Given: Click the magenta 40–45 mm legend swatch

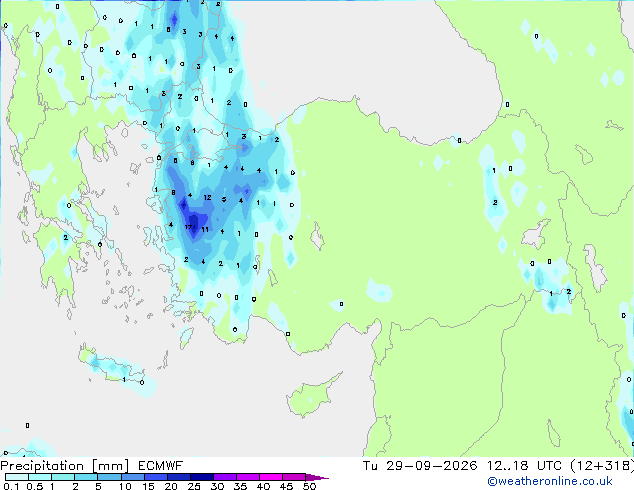Looking at the screenshot, I should tap(271, 477).
